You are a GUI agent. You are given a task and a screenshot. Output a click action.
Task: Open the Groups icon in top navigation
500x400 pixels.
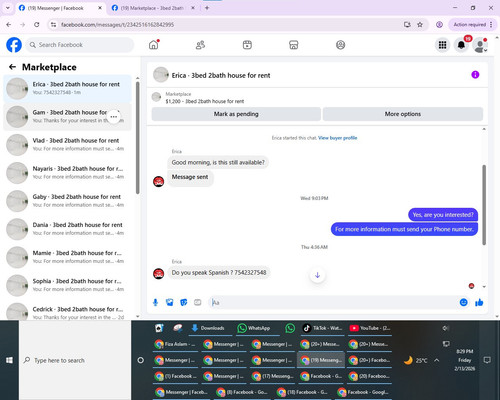tap(340, 45)
